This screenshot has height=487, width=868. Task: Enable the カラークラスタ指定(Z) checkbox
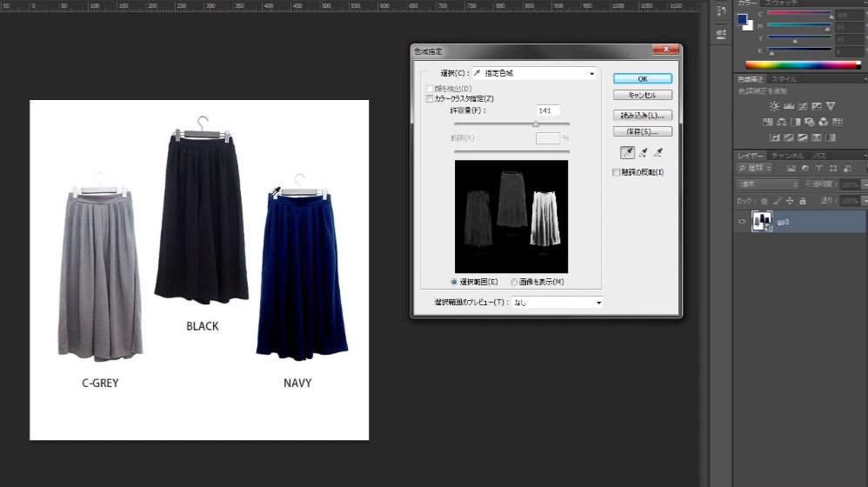(x=430, y=98)
